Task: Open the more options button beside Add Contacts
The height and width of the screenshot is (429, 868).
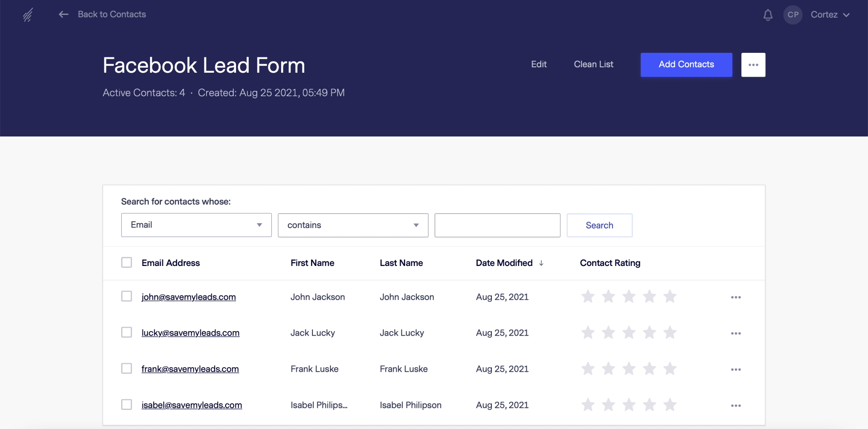Action: click(x=753, y=65)
